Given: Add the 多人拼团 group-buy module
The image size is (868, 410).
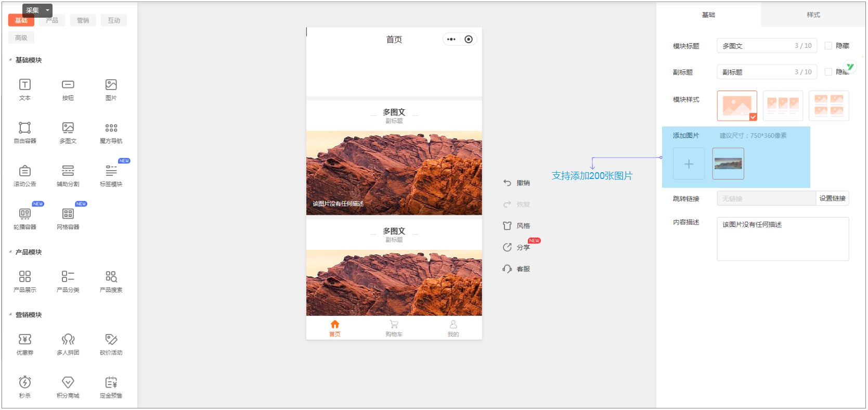Looking at the screenshot, I should pyautogui.click(x=68, y=339).
